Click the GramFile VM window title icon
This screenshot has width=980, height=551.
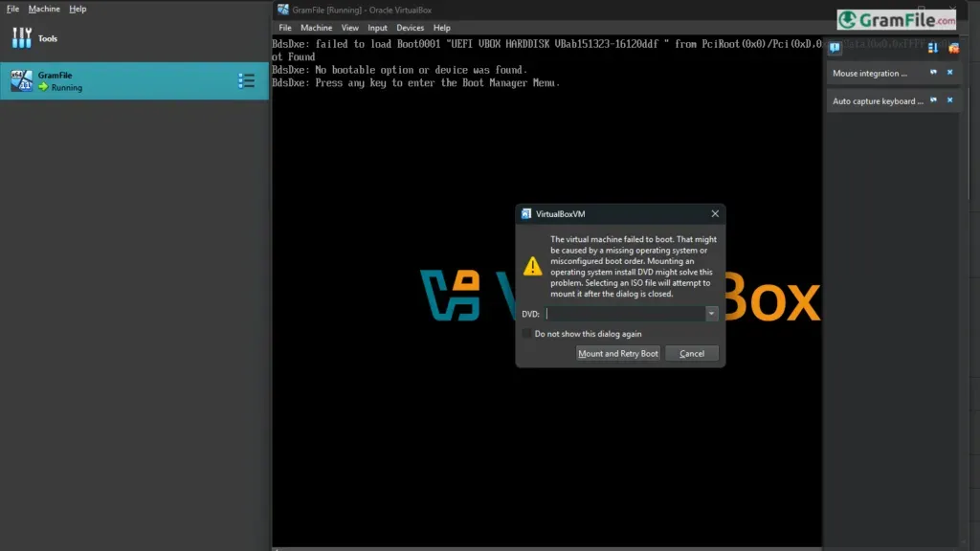click(283, 10)
